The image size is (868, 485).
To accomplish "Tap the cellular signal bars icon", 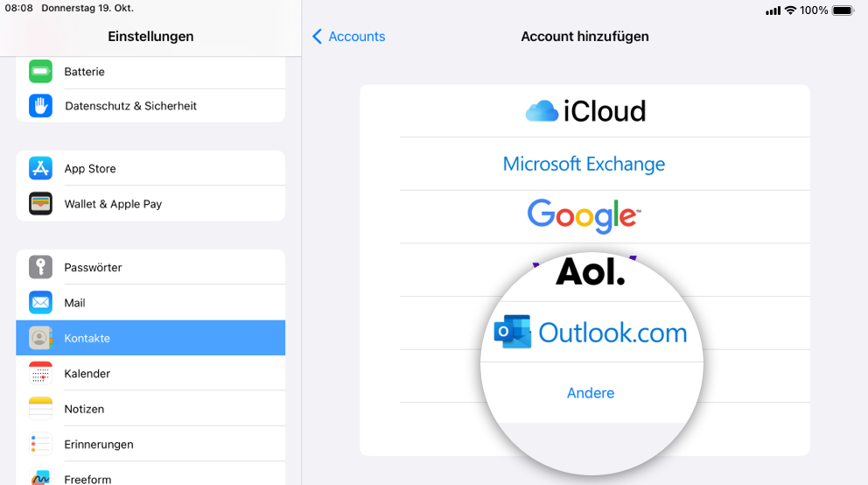I will 773,11.
